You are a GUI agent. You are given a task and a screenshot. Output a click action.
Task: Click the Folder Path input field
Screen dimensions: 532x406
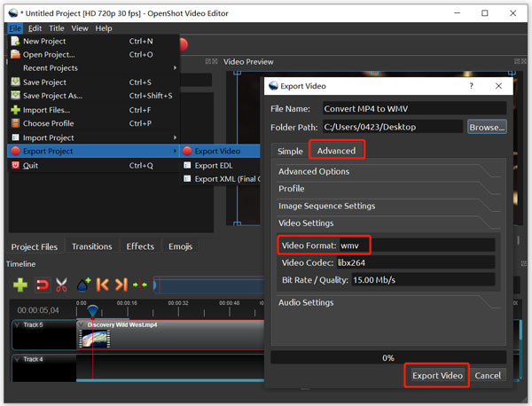393,127
